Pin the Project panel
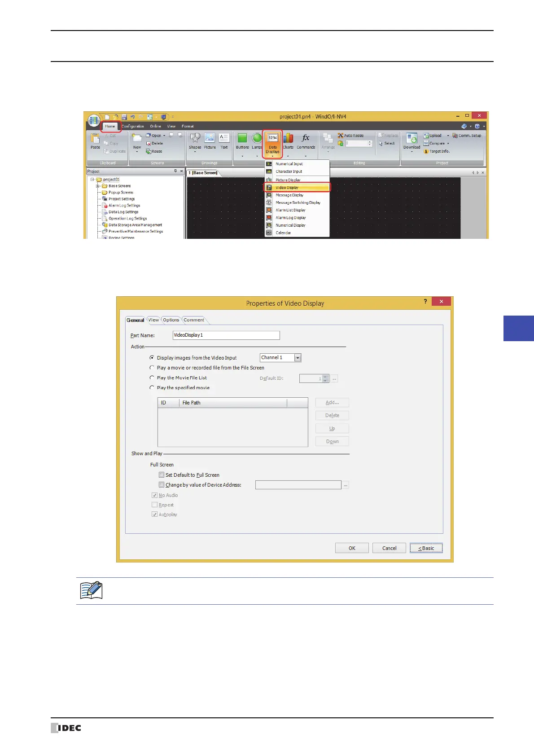This screenshot has width=534, height=756. pyautogui.click(x=175, y=171)
